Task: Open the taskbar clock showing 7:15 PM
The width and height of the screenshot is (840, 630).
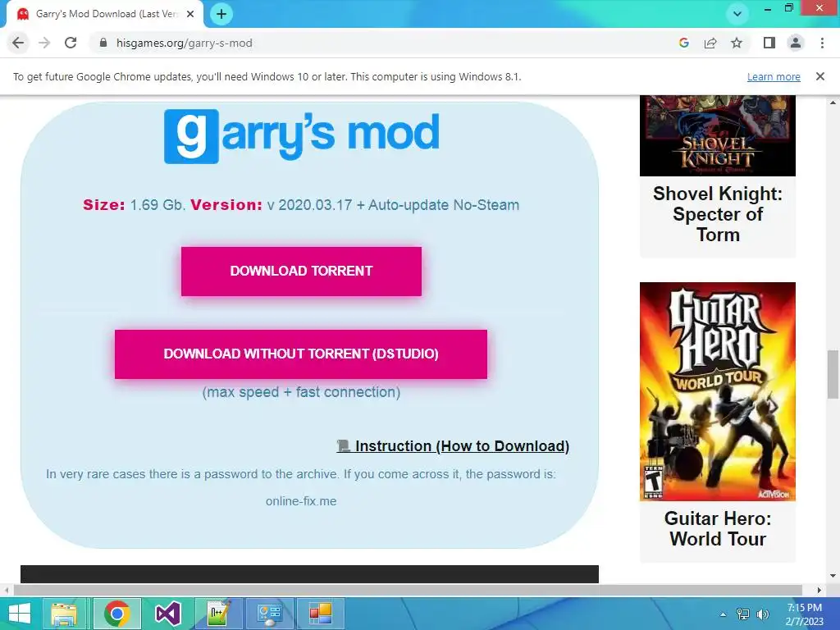Action: [804, 614]
